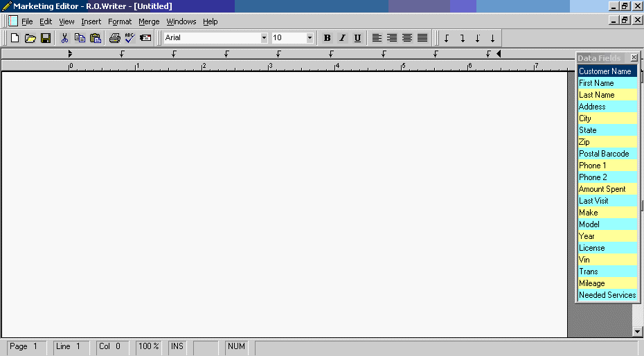The height and width of the screenshot is (356, 644).
Task: Open the Merge menu
Action: (x=149, y=21)
